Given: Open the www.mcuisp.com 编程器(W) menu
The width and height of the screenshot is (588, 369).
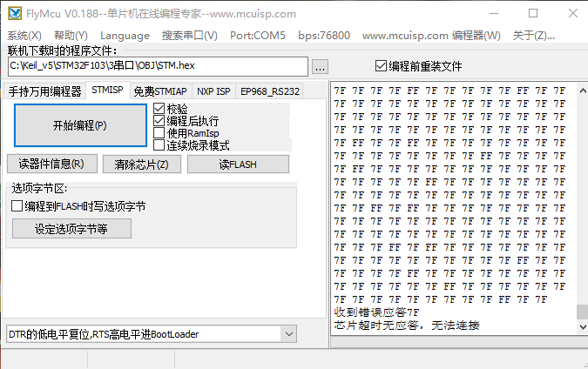Looking at the screenshot, I should [x=431, y=36].
